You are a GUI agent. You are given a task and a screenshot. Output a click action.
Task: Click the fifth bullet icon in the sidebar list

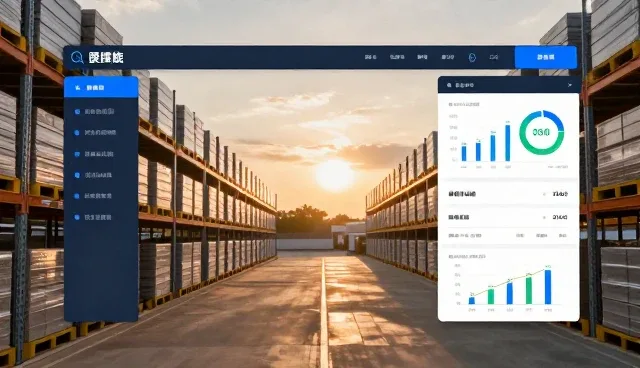77,196
